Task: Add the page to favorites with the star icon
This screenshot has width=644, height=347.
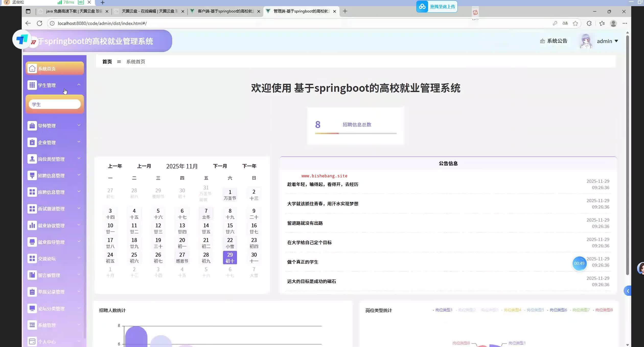Action: point(575,23)
